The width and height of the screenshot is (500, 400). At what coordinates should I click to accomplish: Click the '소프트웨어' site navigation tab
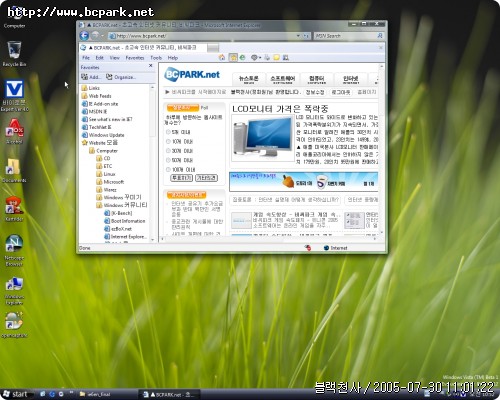click(x=283, y=79)
